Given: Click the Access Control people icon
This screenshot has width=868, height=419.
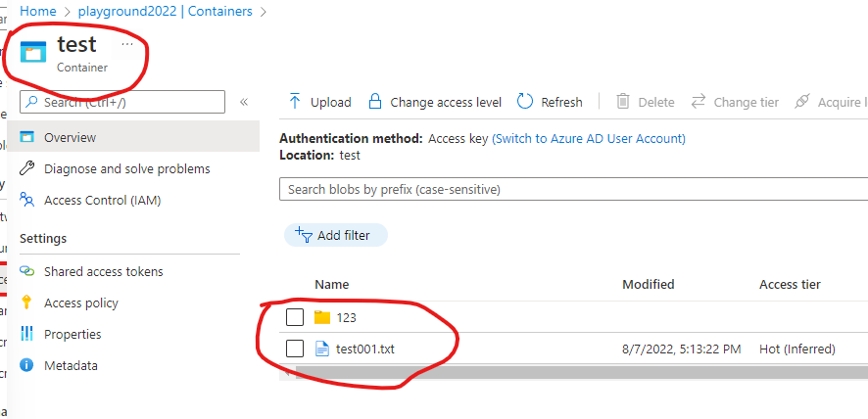Looking at the screenshot, I should pos(27,200).
